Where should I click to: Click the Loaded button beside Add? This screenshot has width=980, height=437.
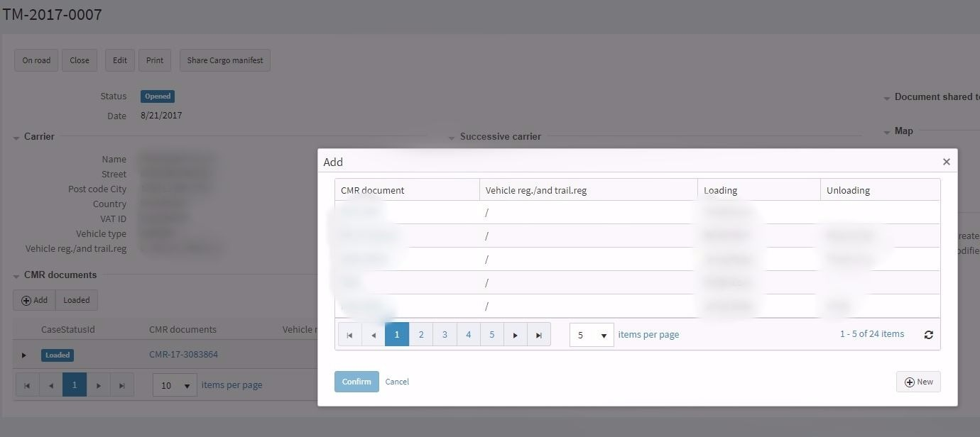77,300
